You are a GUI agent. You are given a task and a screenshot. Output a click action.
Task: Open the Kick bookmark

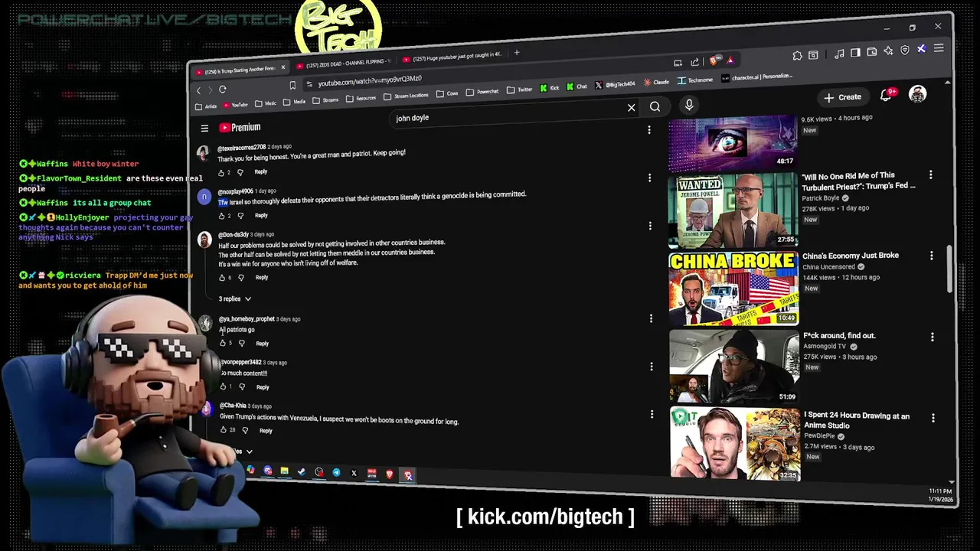(x=550, y=88)
